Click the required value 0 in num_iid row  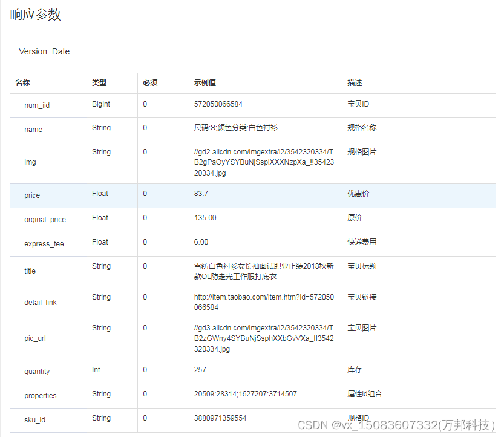(145, 104)
